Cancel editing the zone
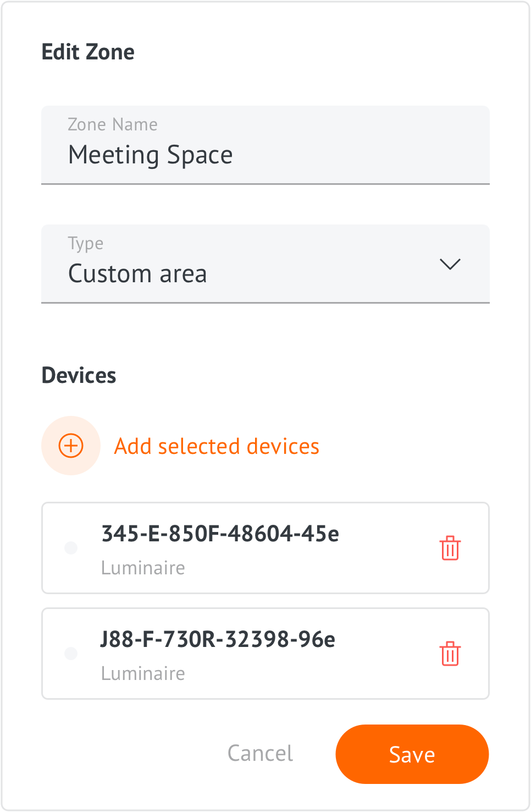 coord(261,754)
